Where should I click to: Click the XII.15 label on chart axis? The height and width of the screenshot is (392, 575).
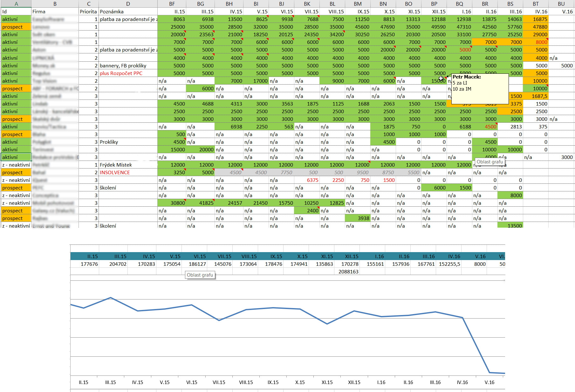[x=354, y=382]
